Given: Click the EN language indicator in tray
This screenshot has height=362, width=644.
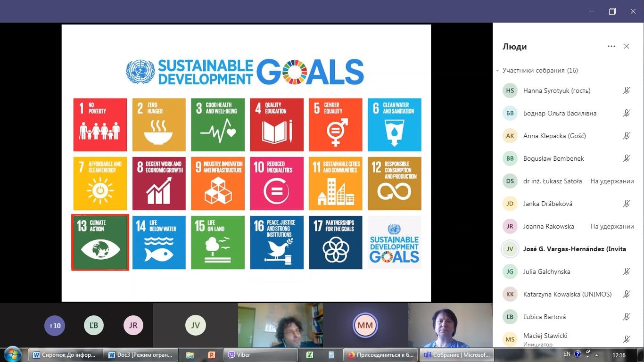Looking at the screenshot, I should tap(567, 354).
